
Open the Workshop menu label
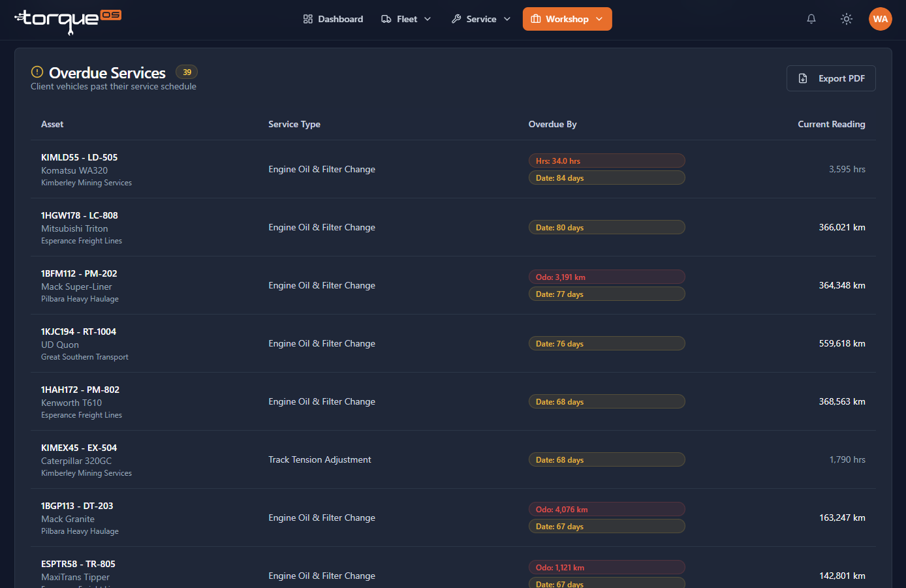[x=567, y=19]
